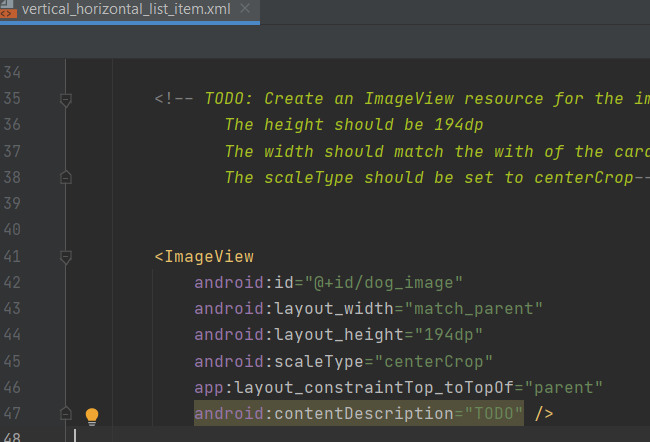The width and height of the screenshot is (650, 442).
Task: Collapse the ImageView fold at line 41
Action: [65, 257]
